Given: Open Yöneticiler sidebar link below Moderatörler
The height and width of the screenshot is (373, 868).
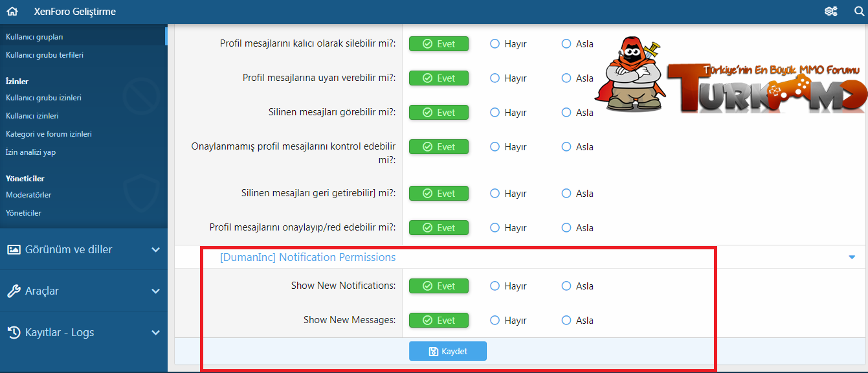Looking at the screenshot, I should 23,213.
